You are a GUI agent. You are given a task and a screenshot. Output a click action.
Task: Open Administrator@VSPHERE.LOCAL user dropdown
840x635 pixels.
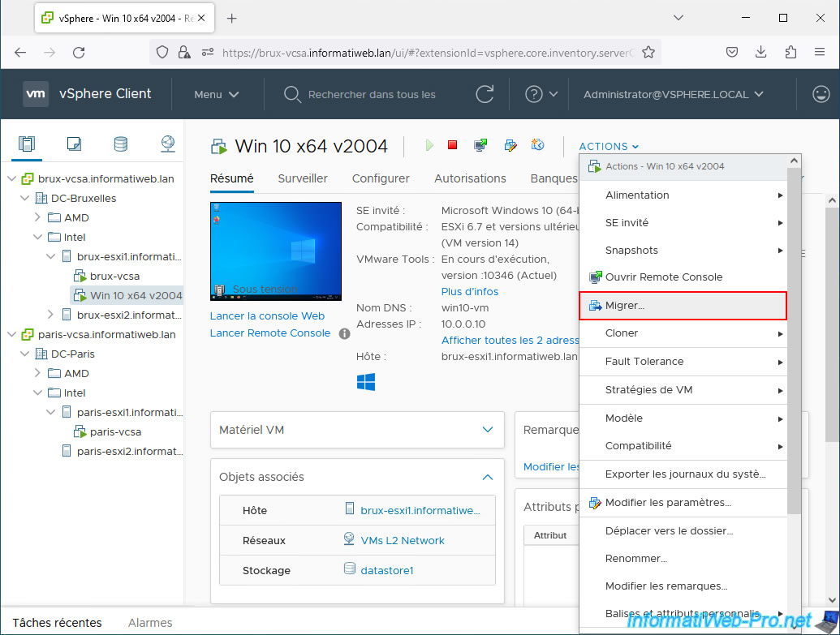674,94
